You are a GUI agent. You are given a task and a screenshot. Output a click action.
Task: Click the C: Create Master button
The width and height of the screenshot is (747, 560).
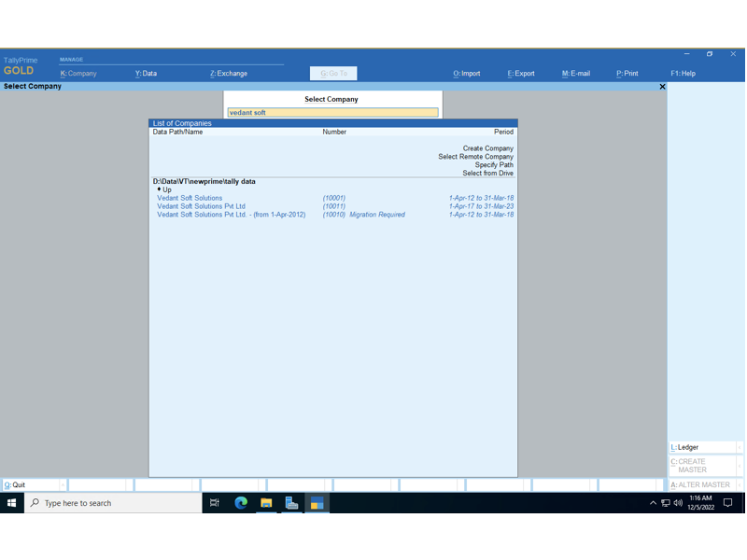703,466
